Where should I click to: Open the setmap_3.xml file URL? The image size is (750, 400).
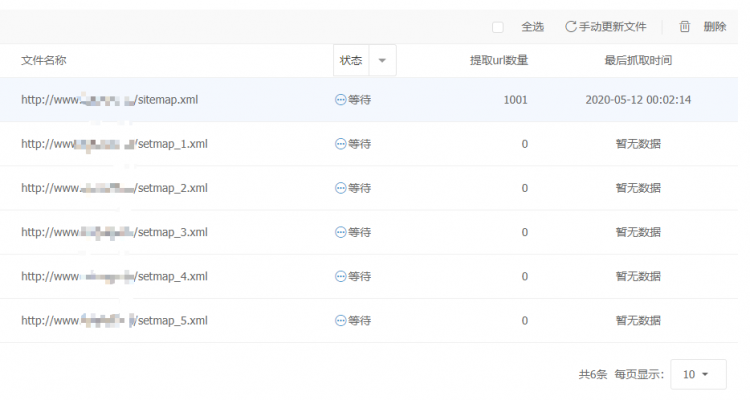pyautogui.click(x=114, y=232)
